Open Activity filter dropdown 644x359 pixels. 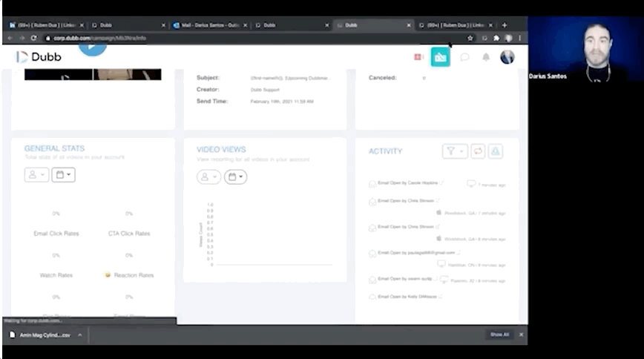(x=455, y=151)
